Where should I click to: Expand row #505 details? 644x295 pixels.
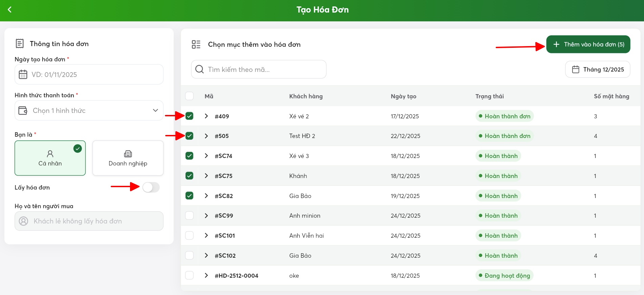coord(206,136)
